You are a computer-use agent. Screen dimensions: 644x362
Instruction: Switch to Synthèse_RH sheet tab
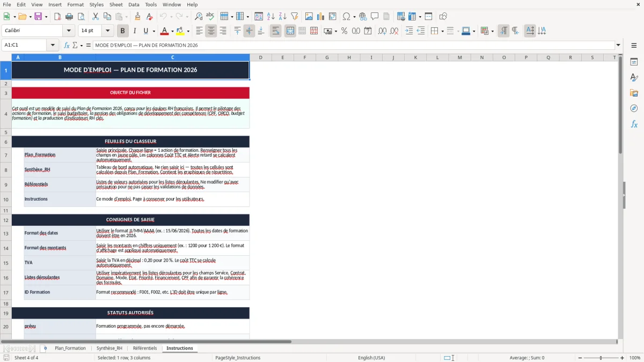(x=109, y=348)
